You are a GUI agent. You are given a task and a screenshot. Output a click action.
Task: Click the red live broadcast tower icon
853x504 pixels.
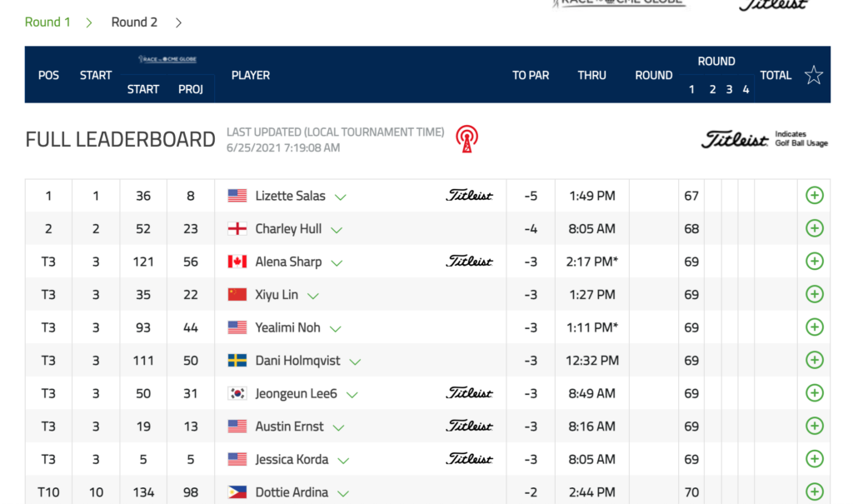(x=466, y=139)
